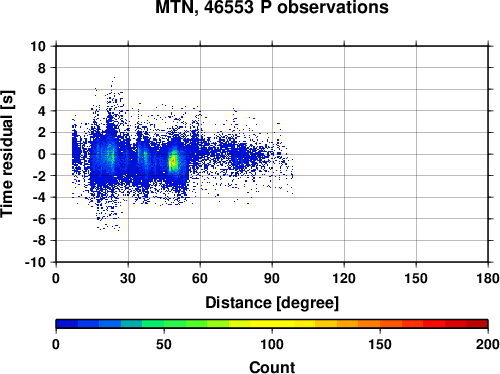Click the x-axis tick label 180
Image resolution: width=500 pixels, height=374 pixels.
(x=488, y=278)
